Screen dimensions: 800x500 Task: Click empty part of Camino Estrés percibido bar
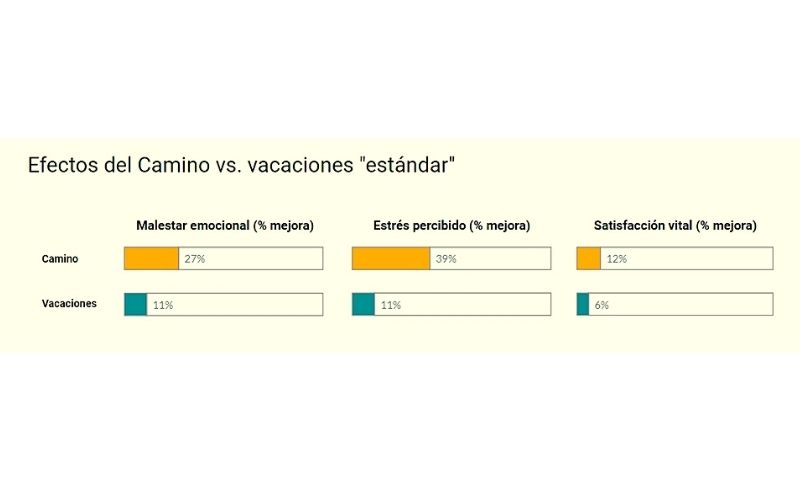[x=505, y=259]
